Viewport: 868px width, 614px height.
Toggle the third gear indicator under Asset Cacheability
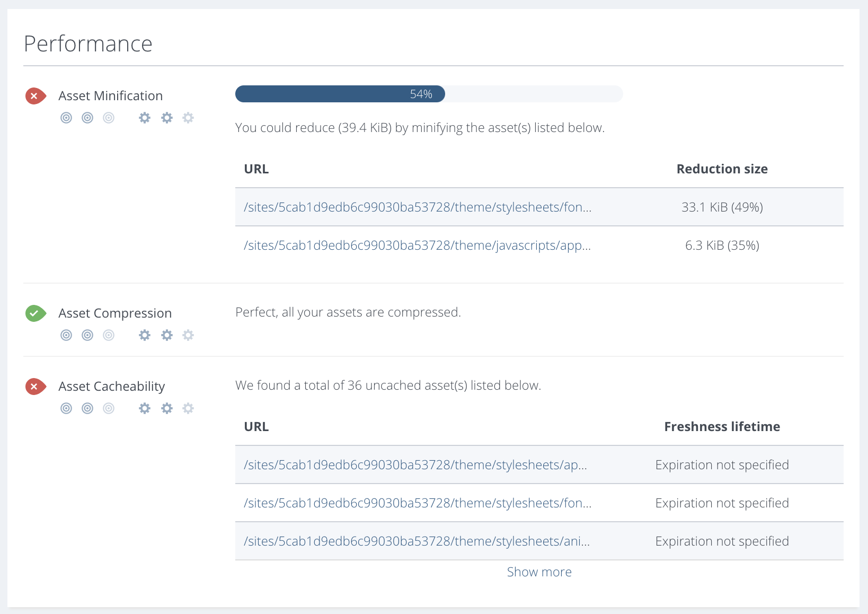coord(188,408)
